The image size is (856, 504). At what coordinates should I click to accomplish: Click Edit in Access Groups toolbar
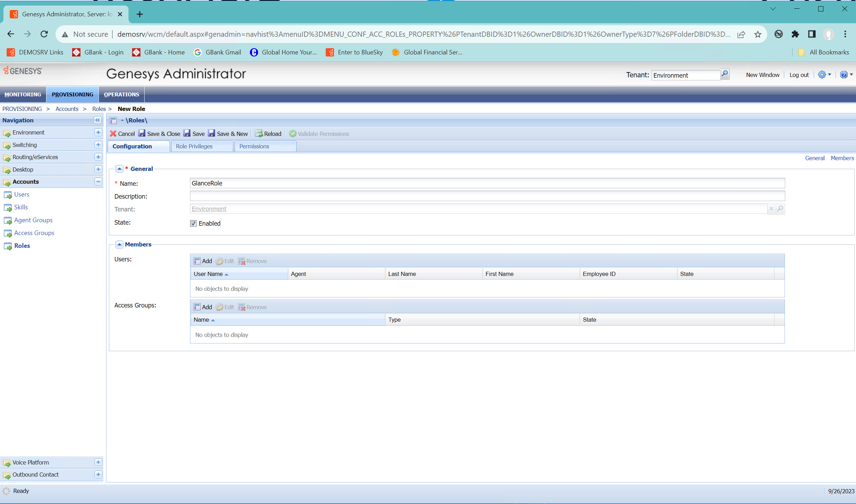[x=225, y=307]
